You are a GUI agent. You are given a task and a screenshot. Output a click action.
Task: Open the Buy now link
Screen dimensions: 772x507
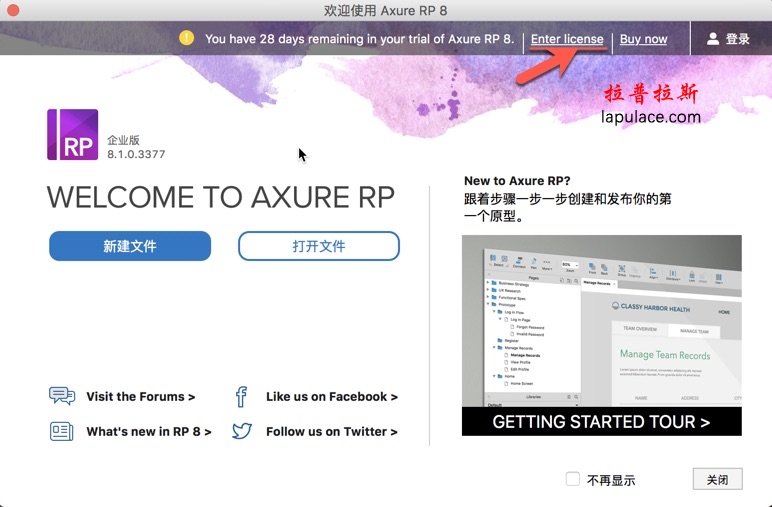(x=643, y=39)
